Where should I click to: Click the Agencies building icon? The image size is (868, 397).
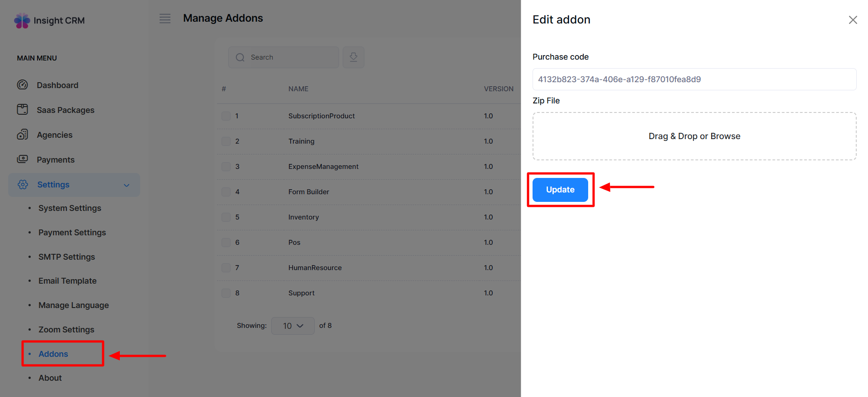pos(23,135)
